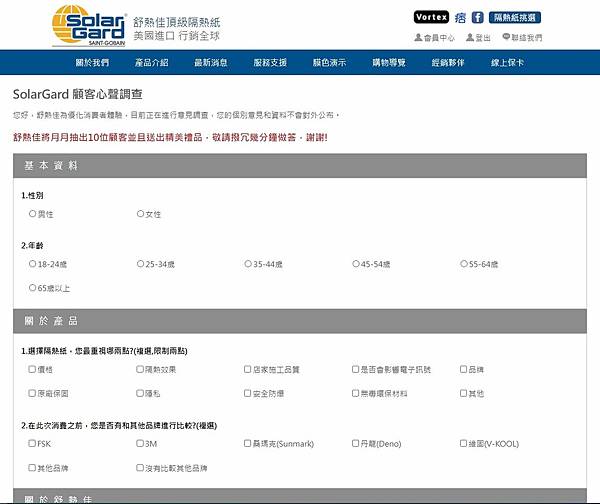Click the 隔熱紙挑選 button
Viewport: 600px width, 504px height.
tap(515, 18)
